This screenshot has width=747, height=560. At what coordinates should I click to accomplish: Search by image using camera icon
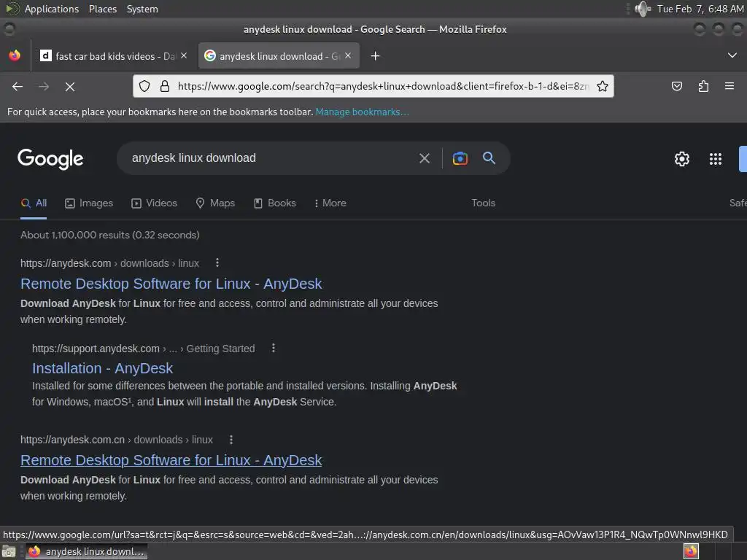[460, 158]
